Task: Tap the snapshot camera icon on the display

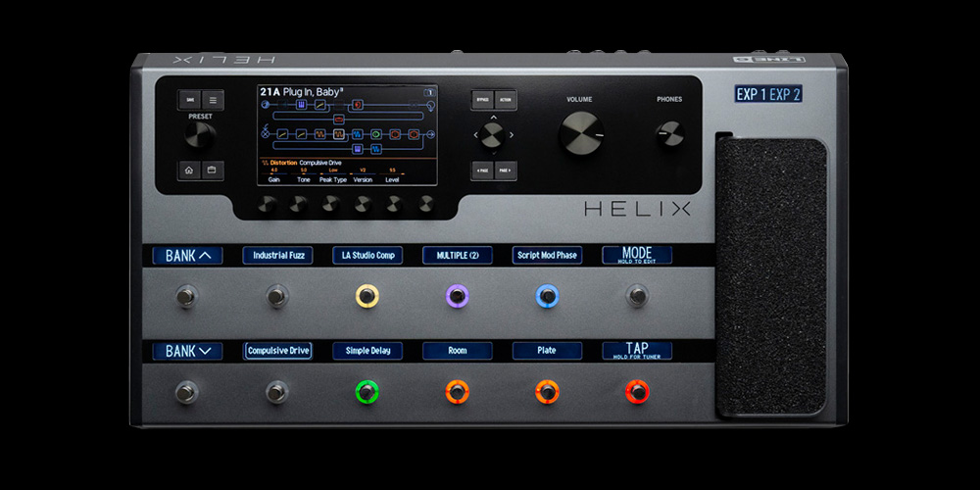Action: pos(430,92)
